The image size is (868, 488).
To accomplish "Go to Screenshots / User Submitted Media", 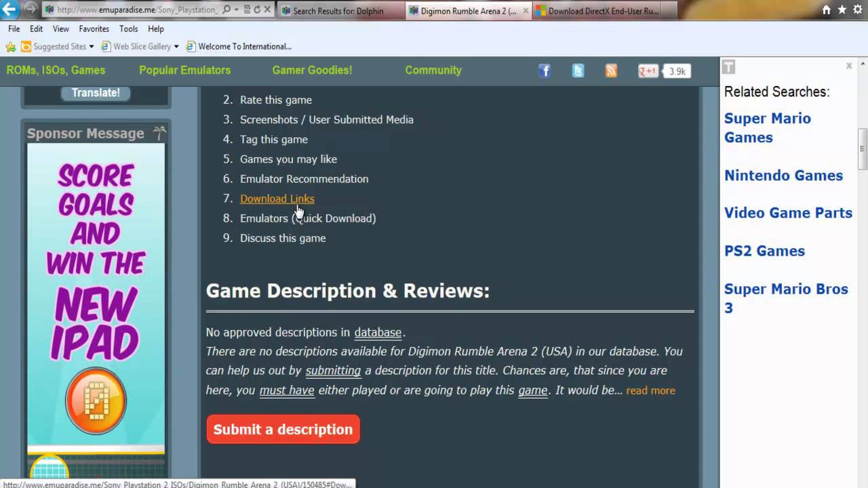I will [x=326, y=119].
